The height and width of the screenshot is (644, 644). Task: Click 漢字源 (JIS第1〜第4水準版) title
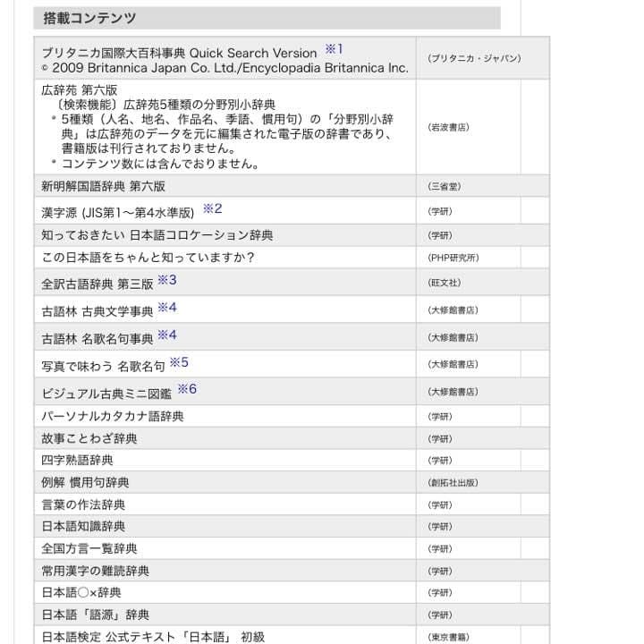tap(118, 213)
